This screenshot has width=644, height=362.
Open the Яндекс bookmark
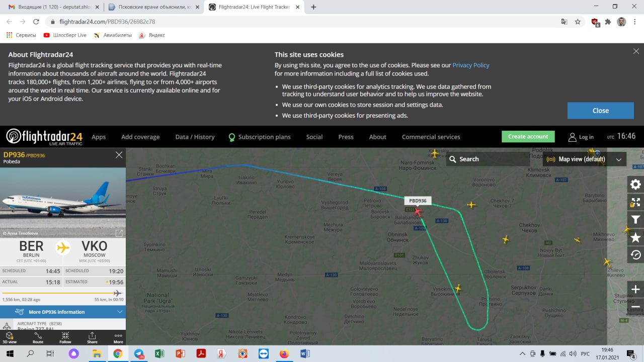point(152,35)
